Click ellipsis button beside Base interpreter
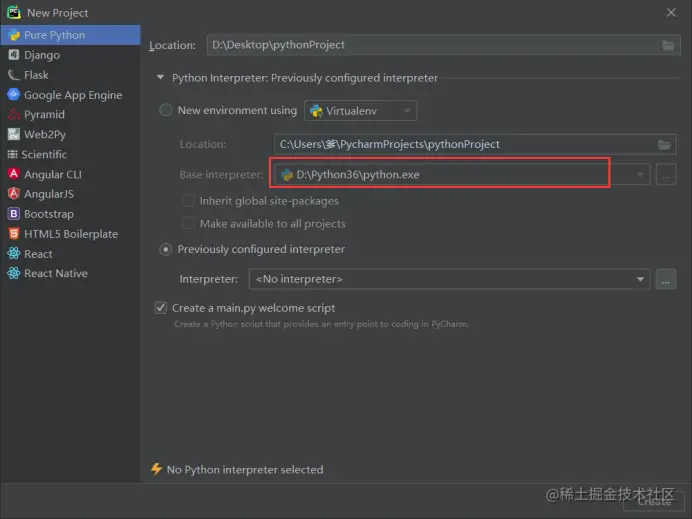This screenshot has width=692, height=519. (x=666, y=175)
